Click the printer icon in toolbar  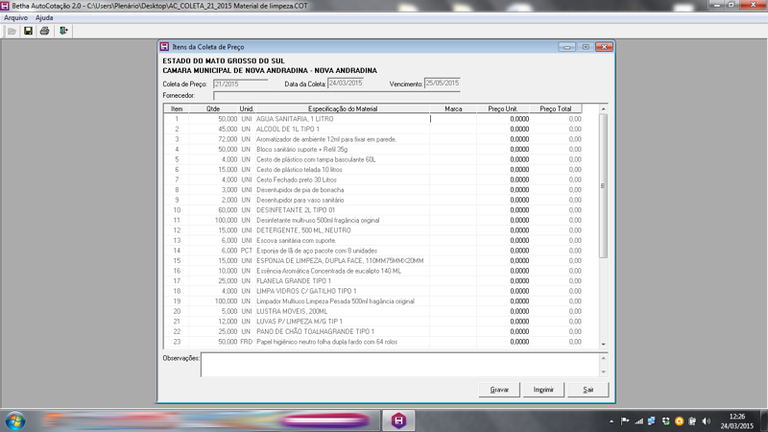tap(44, 31)
